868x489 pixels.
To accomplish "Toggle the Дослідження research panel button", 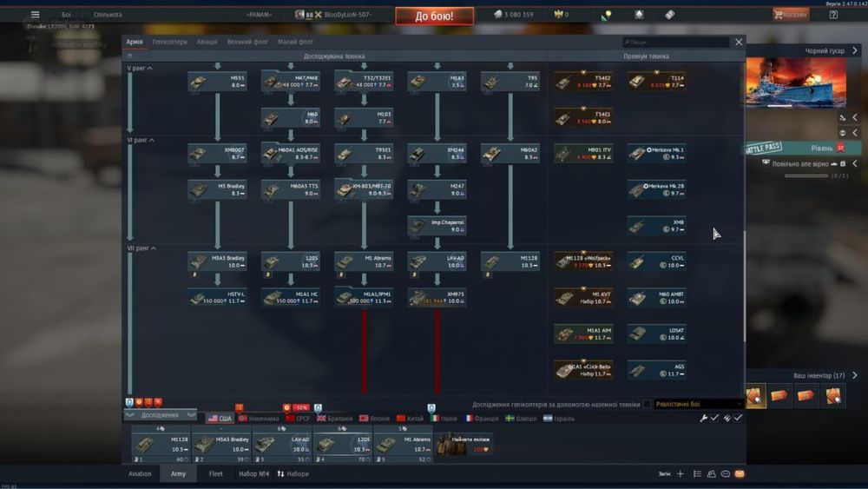I will (160, 415).
